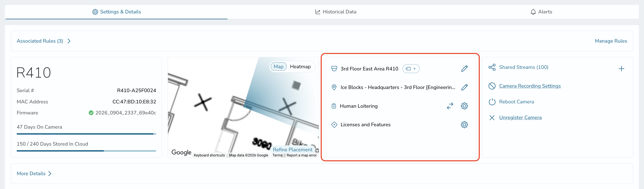Click the swap arrows icon next to Human Loitering
The image size is (644, 189).
[x=450, y=106]
